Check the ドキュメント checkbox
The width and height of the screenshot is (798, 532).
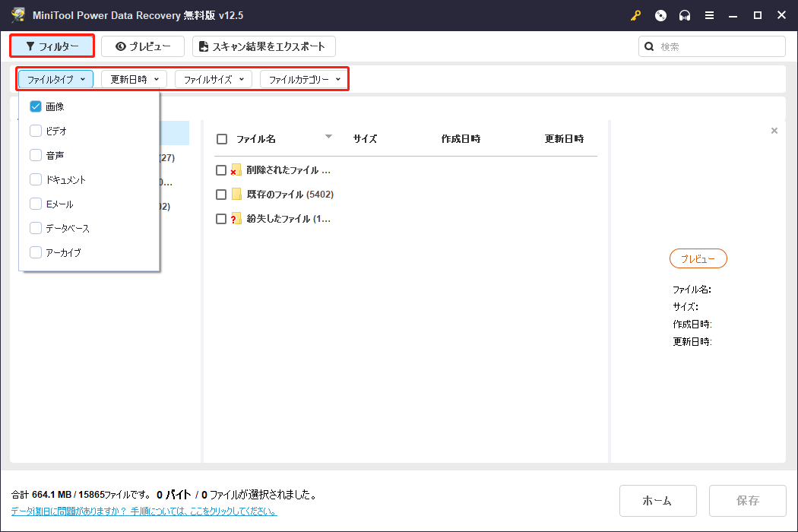click(x=36, y=179)
